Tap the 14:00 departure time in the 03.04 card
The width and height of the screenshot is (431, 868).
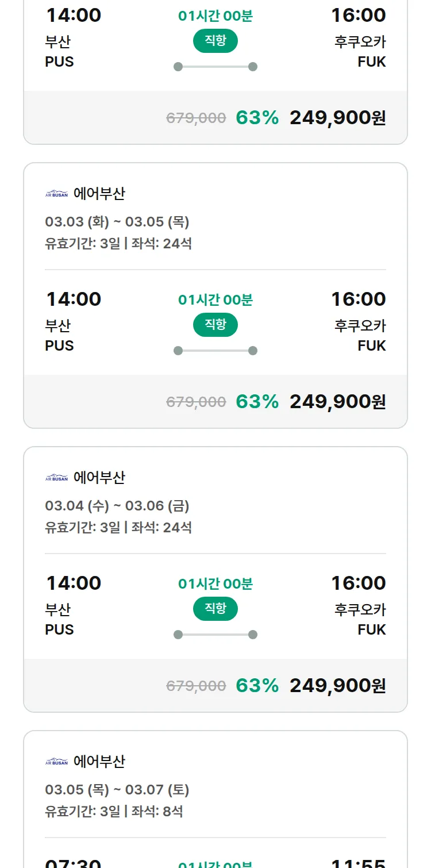(x=74, y=583)
